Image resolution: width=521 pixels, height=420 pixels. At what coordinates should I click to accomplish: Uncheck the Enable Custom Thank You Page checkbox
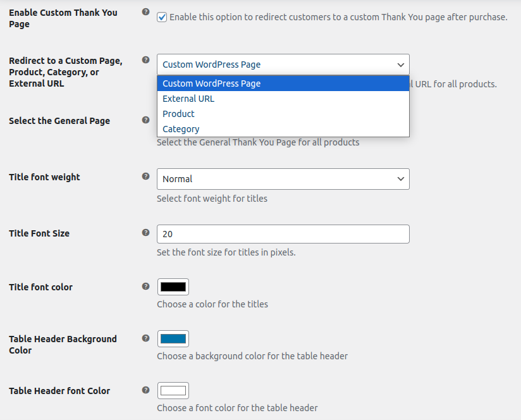click(162, 17)
